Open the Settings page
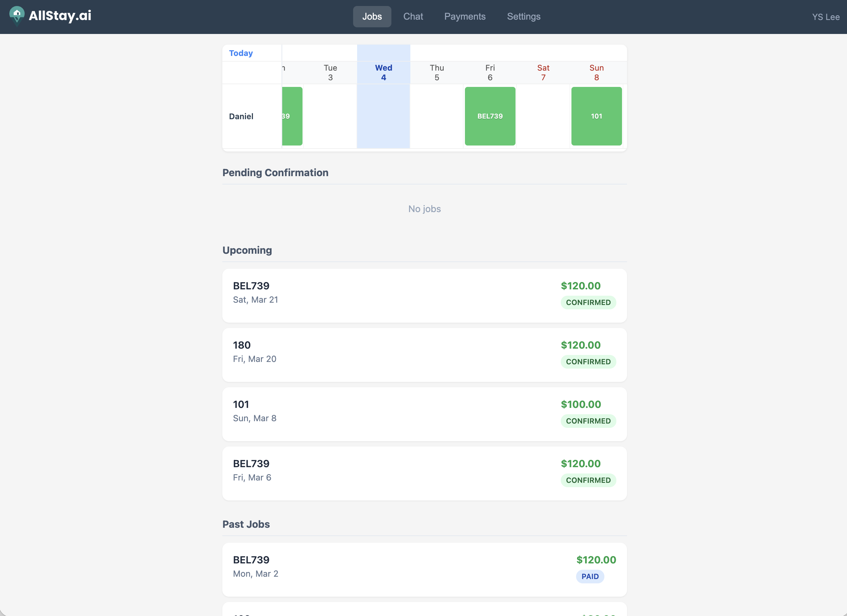Image resolution: width=847 pixels, height=616 pixels. (x=523, y=16)
